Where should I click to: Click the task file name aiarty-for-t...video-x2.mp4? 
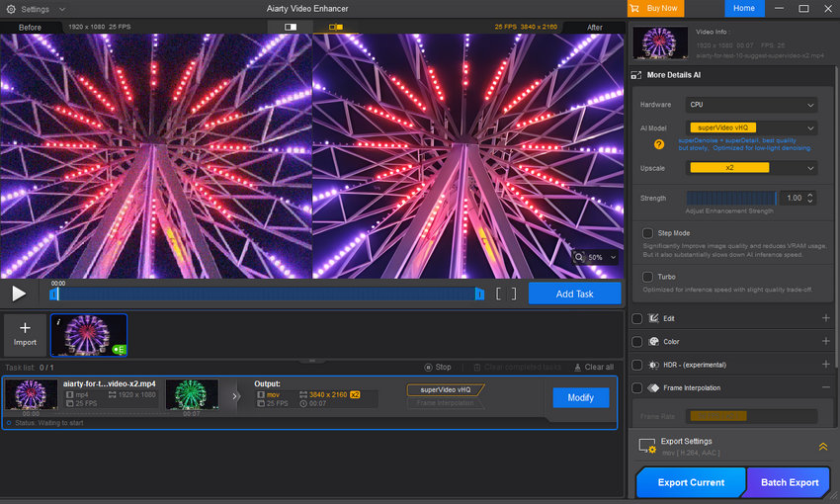coord(110,383)
